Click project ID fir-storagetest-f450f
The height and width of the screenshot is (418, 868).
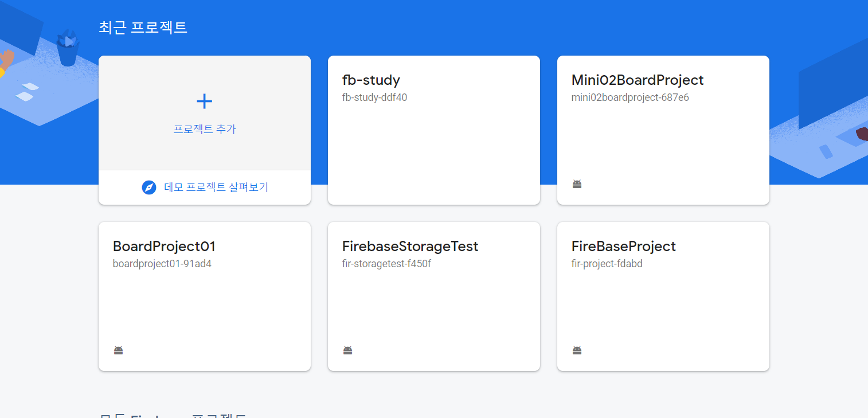(x=386, y=264)
